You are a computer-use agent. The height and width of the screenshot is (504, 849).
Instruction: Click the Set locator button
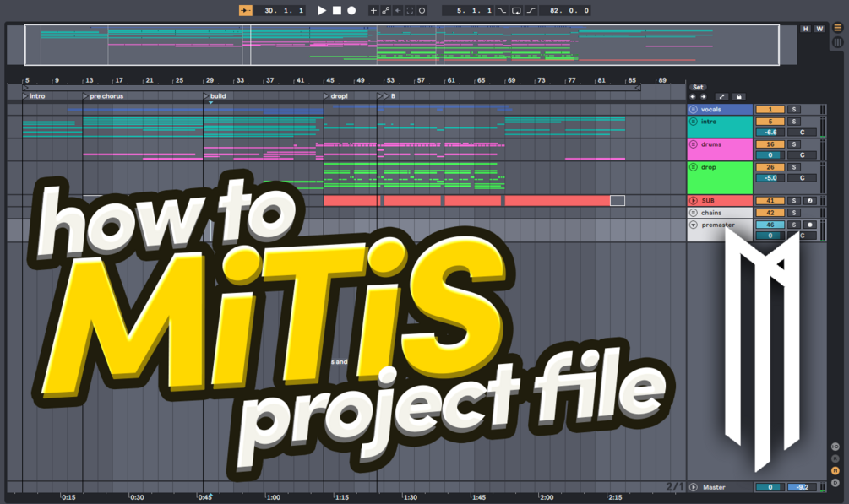click(x=698, y=87)
